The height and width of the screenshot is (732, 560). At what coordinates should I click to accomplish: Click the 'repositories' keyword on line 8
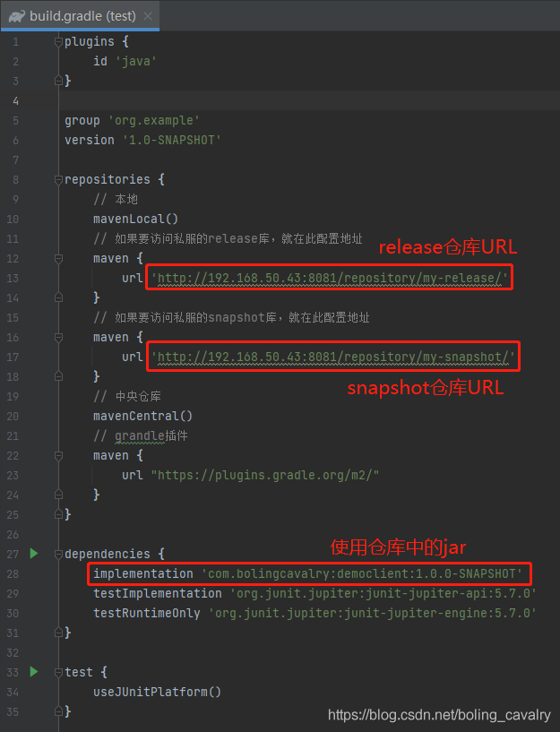(108, 179)
